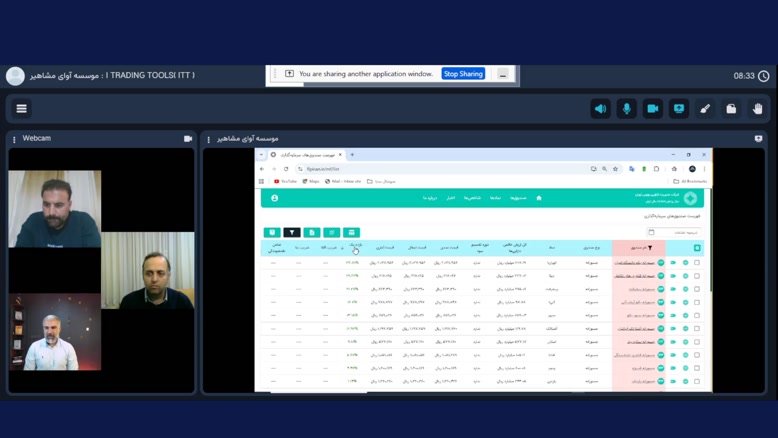Select the top-left webcam video thumbnail

click(x=55, y=208)
